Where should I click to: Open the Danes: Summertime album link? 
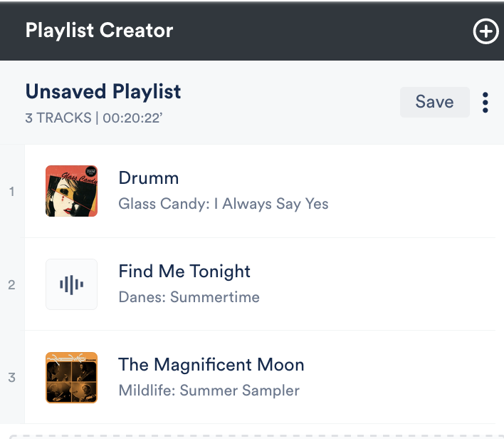click(189, 297)
